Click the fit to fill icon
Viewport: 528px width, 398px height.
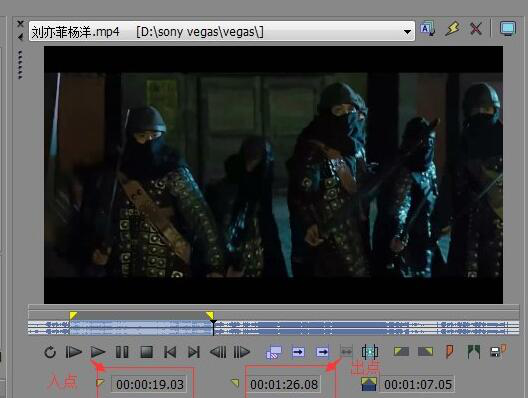[370, 352]
